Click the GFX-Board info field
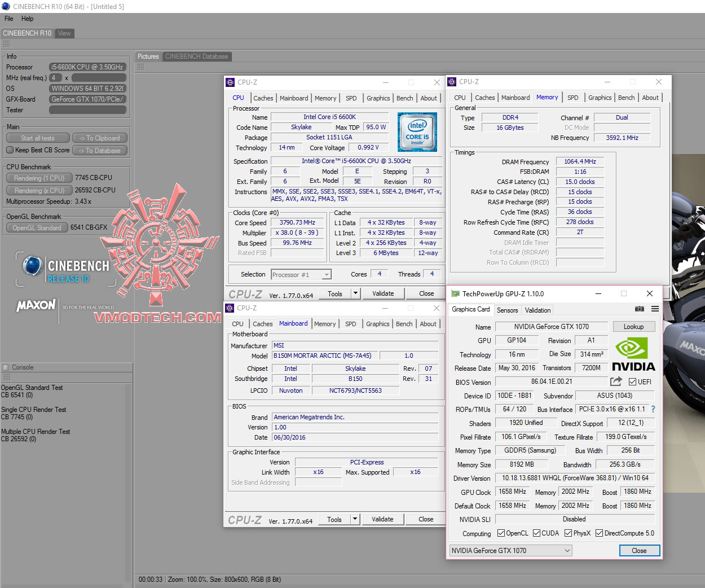705x588 pixels. click(x=87, y=99)
